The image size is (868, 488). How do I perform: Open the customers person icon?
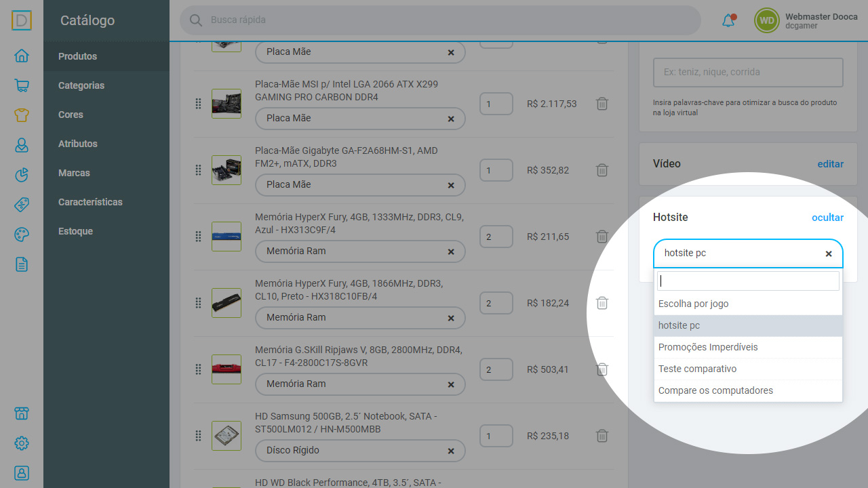(x=22, y=145)
